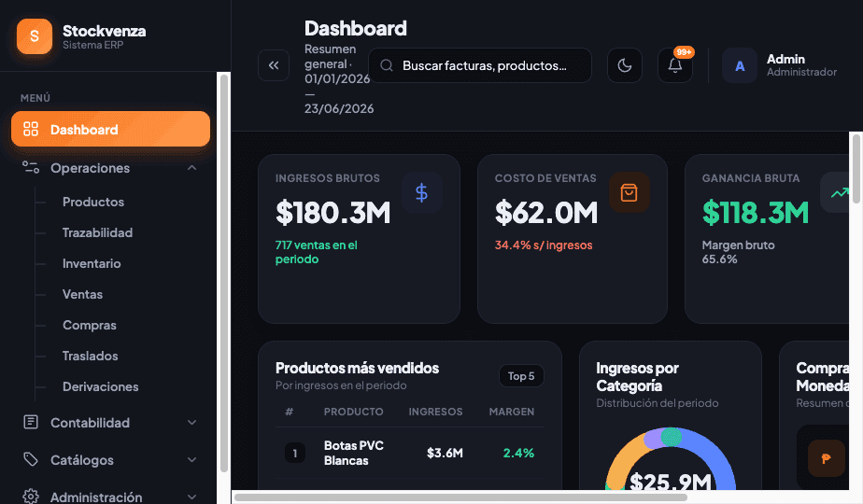Click the 2.4% margen cell

coord(518,453)
